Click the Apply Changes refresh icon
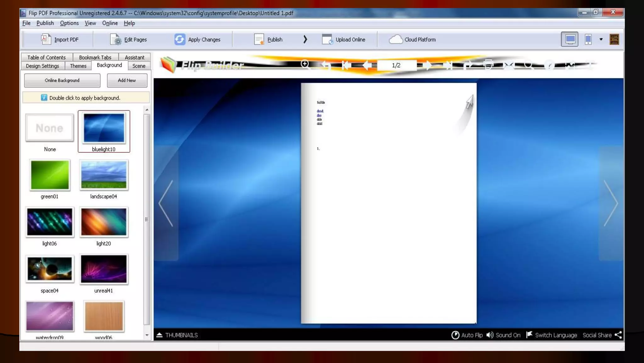Screen dimensions: 644x363 coord(180,40)
